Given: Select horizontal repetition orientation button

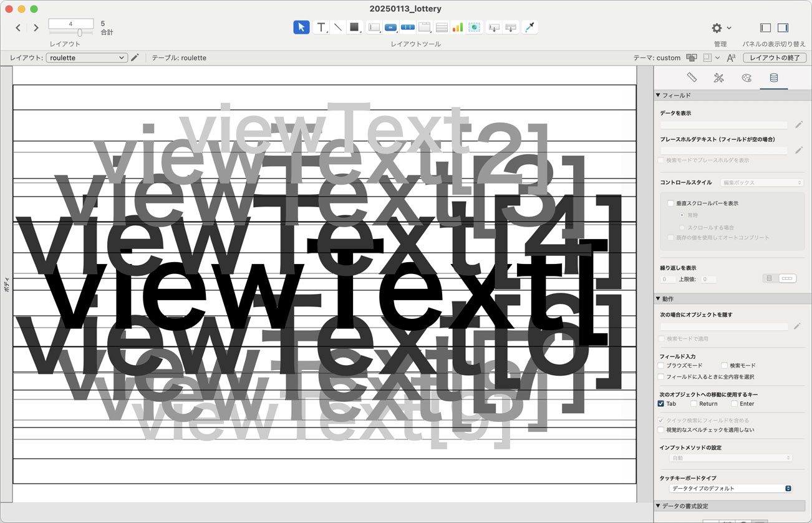Looking at the screenshot, I should pos(788,278).
